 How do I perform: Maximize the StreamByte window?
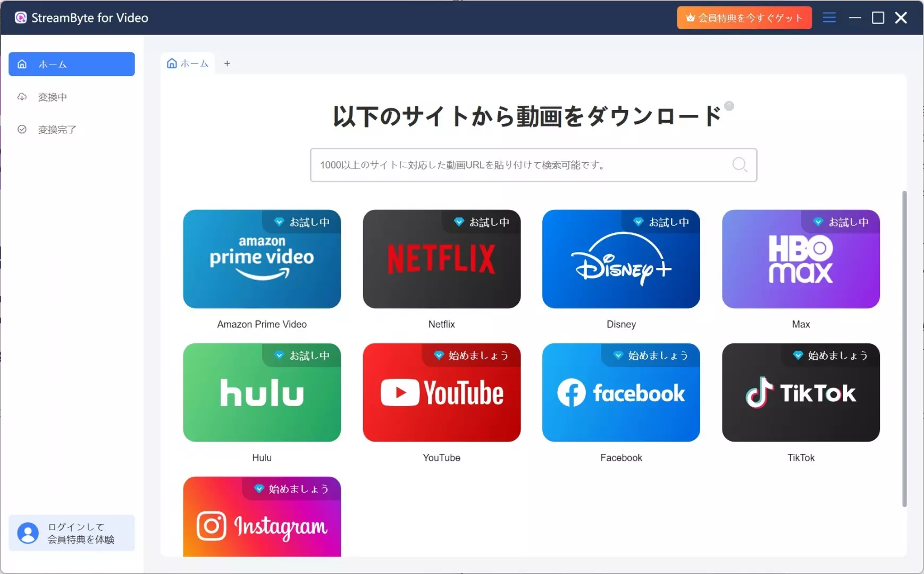tap(878, 18)
